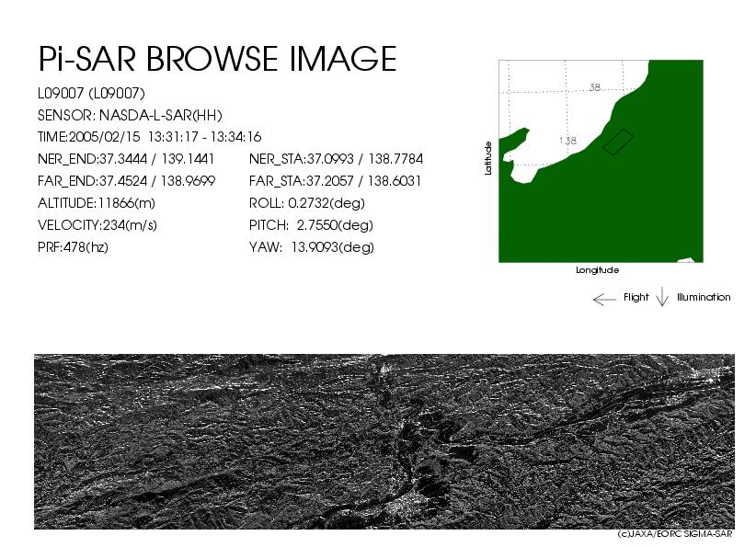The image size is (756, 547).
Task: Click the SENSOR: NASDA-L-SAR(HH) line
Action: point(130,116)
